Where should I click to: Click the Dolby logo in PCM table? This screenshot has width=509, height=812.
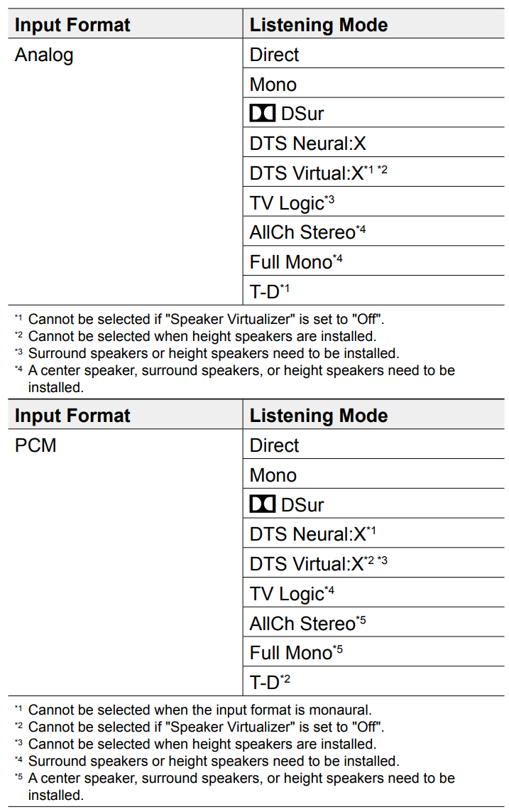click(x=262, y=504)
